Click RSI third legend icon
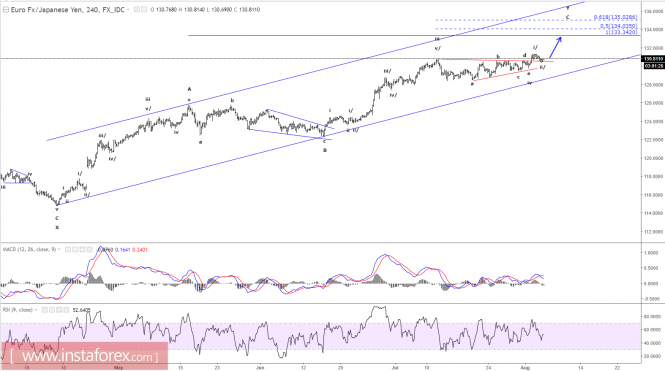The image size is (665, 371). pos(59,310)
